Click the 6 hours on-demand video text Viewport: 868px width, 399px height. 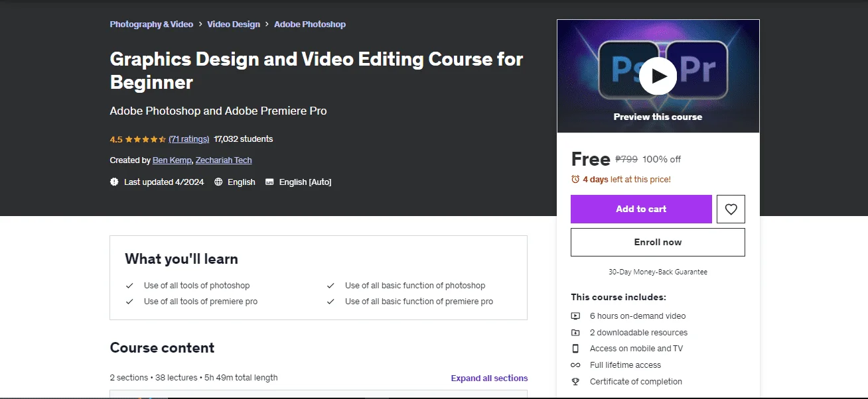click(x=638, y=316)
